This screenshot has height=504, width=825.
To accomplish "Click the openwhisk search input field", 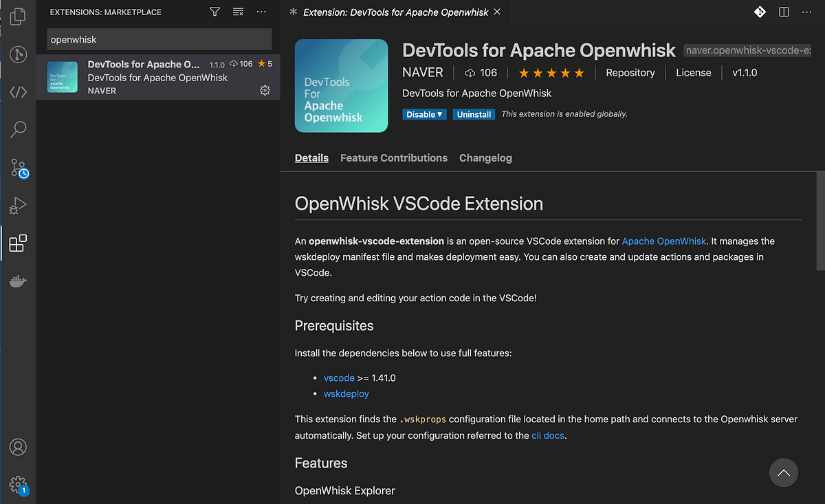I will coord(159,39).
